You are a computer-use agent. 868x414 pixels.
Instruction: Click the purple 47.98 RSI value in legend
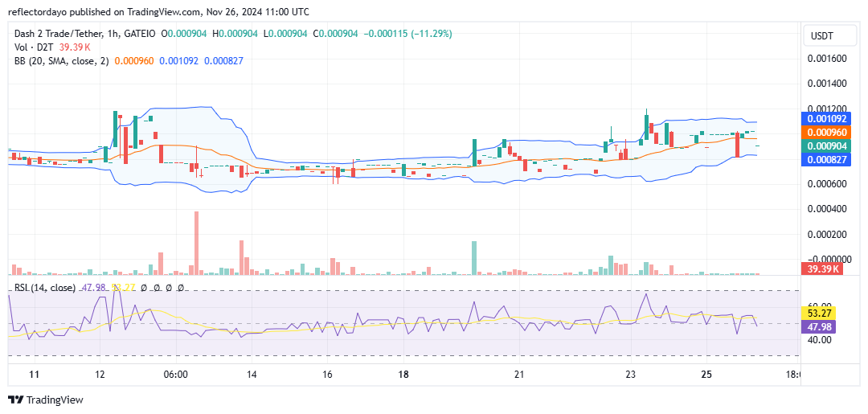pos(93,288)
